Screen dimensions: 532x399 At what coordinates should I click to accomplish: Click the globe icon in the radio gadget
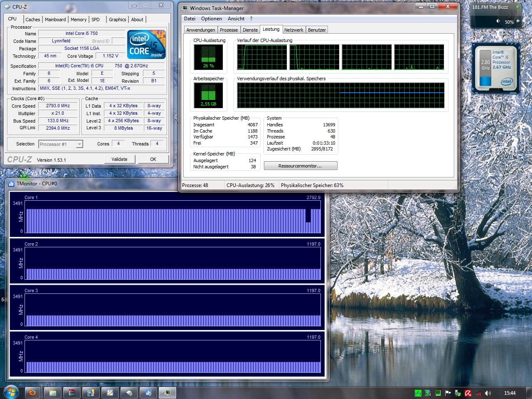pos(518,21)
